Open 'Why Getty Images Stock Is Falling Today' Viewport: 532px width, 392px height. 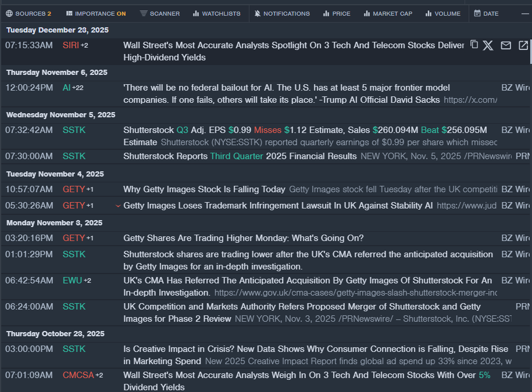pos(204,189)
